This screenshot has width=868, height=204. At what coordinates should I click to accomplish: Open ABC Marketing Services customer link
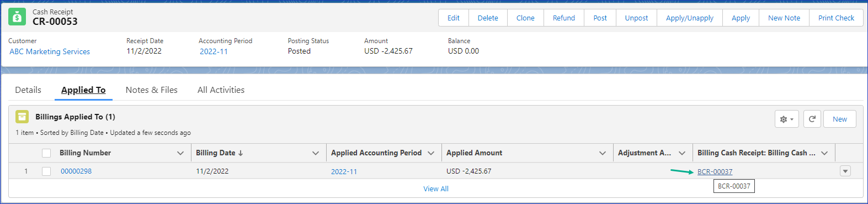50,51
